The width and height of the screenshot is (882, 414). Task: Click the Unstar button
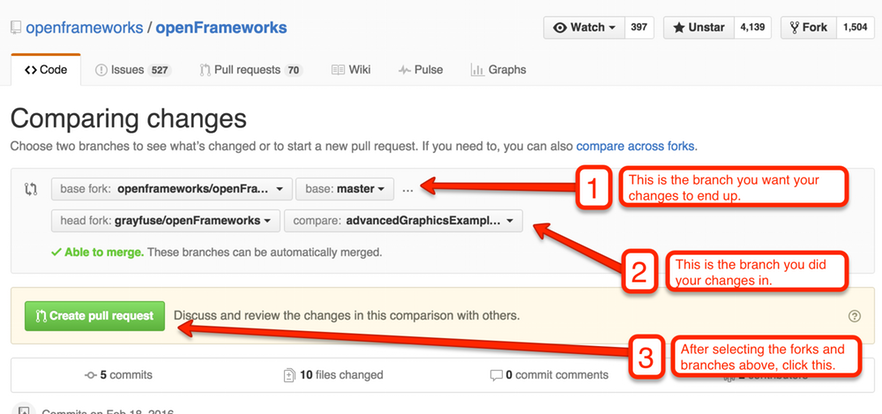point(699,28)
